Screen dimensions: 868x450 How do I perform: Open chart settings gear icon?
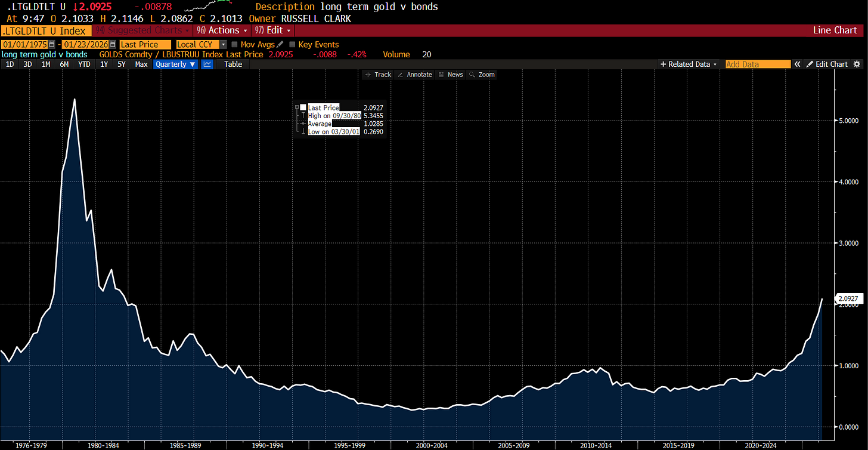[857, 64]
